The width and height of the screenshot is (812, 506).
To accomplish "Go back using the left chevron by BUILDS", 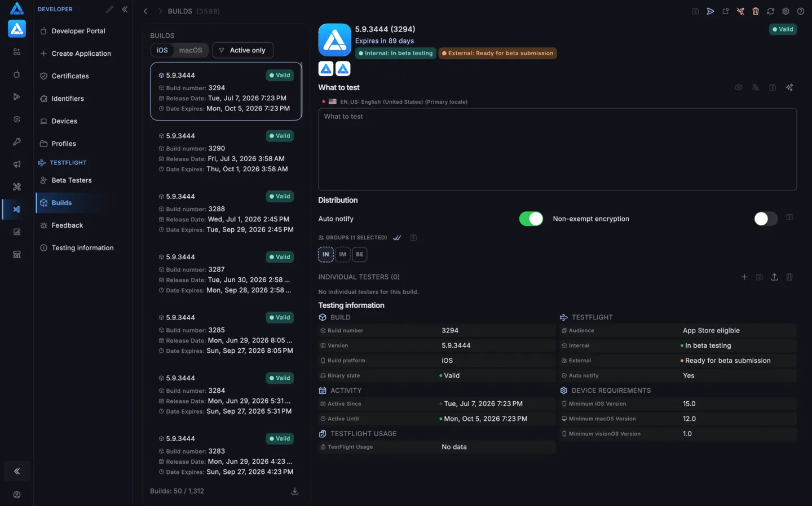I will click(145, 11).
